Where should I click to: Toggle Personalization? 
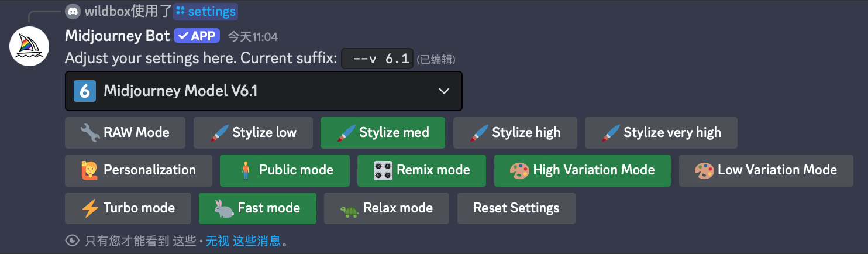click(139, 170)
